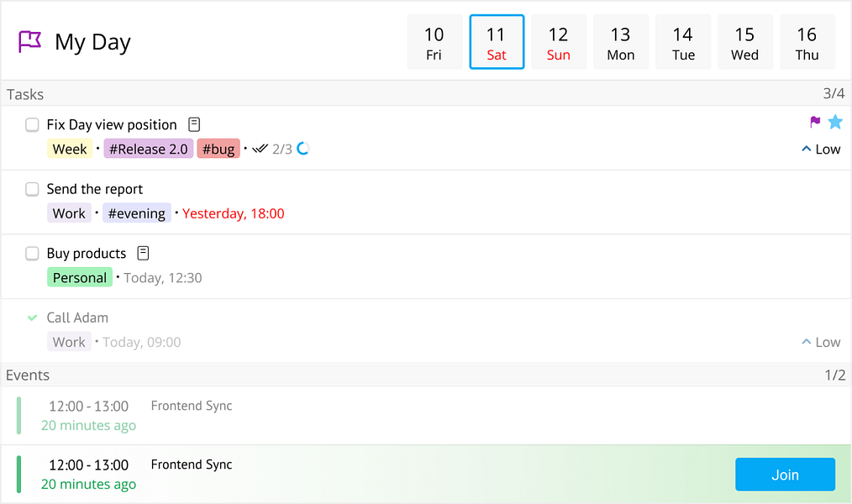
Task: Click Work tag under Call Adam
Action: [69, 342]
